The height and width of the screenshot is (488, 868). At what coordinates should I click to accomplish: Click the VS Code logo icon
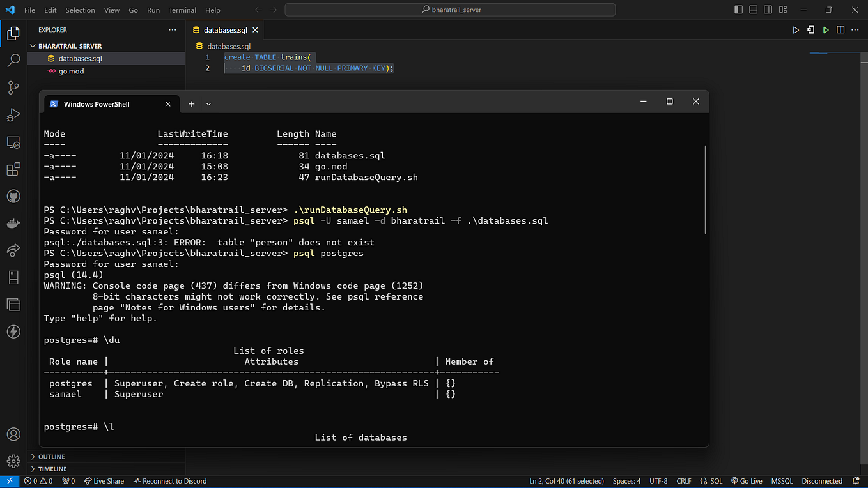click(10, 10)
